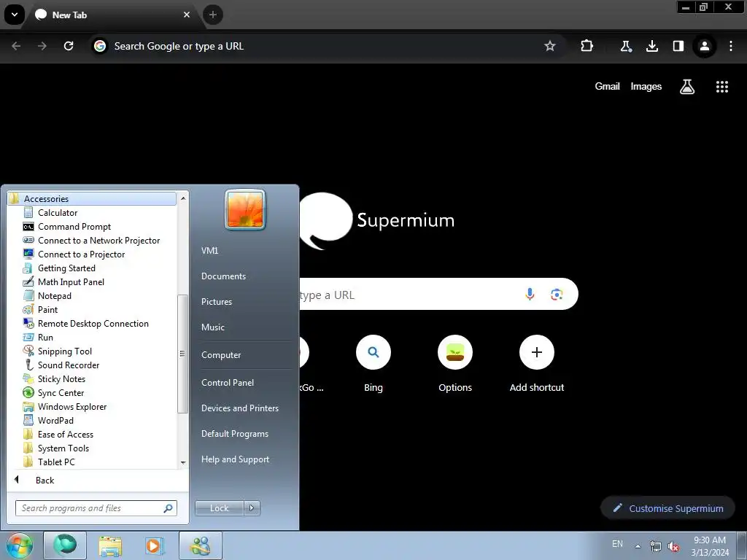Bookmark this tab with the star
This screenshot has width=747, height=560.
[x=550, y=46]
